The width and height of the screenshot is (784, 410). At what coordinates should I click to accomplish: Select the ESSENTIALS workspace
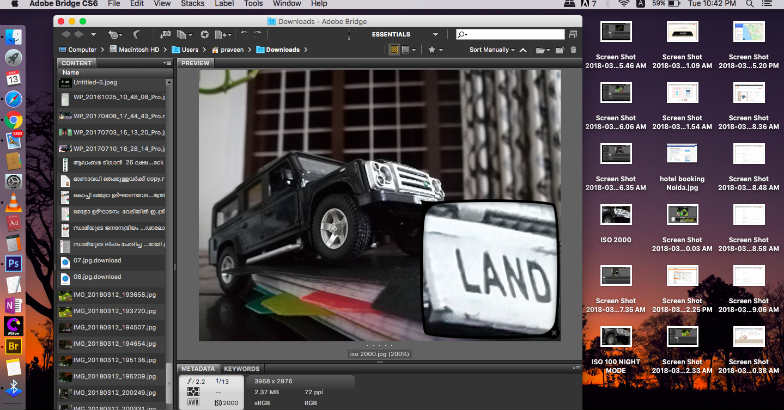[x=391, y=34]
